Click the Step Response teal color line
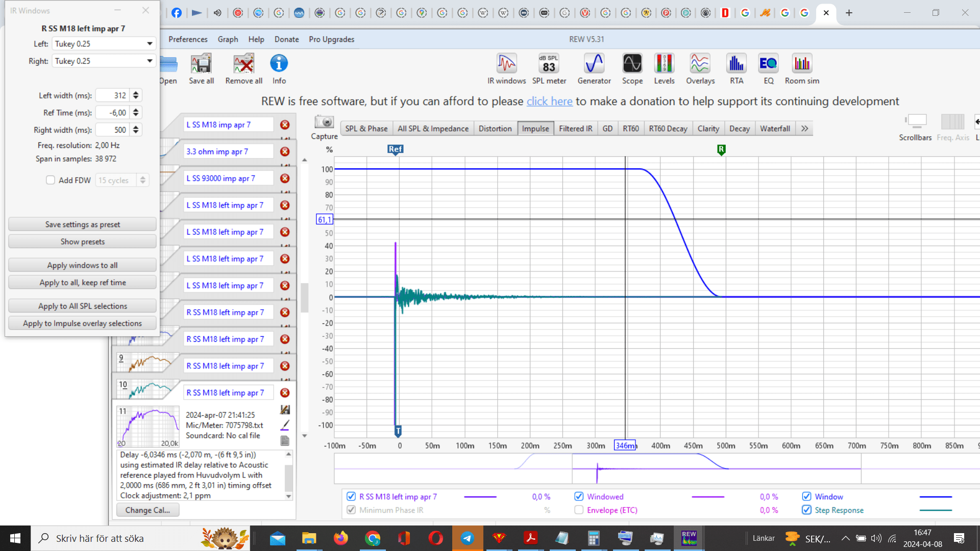Screen dimensions: 980x551 tap(936, 510)
